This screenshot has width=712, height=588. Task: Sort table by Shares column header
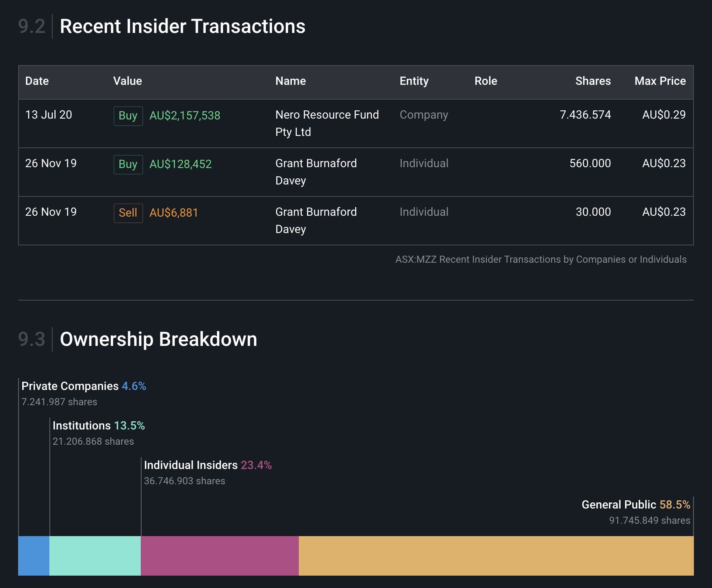click(x=593, y=81)
